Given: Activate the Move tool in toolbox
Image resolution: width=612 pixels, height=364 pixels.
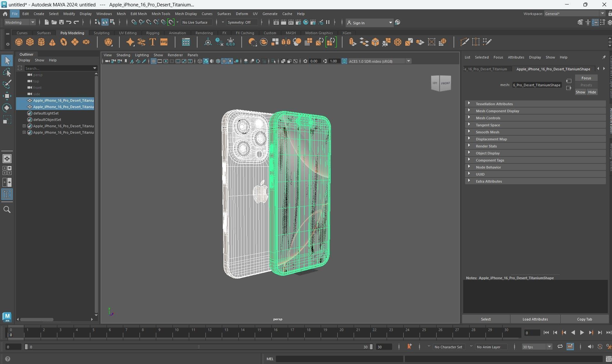Looking at the screenshot, I should [7, 96].
